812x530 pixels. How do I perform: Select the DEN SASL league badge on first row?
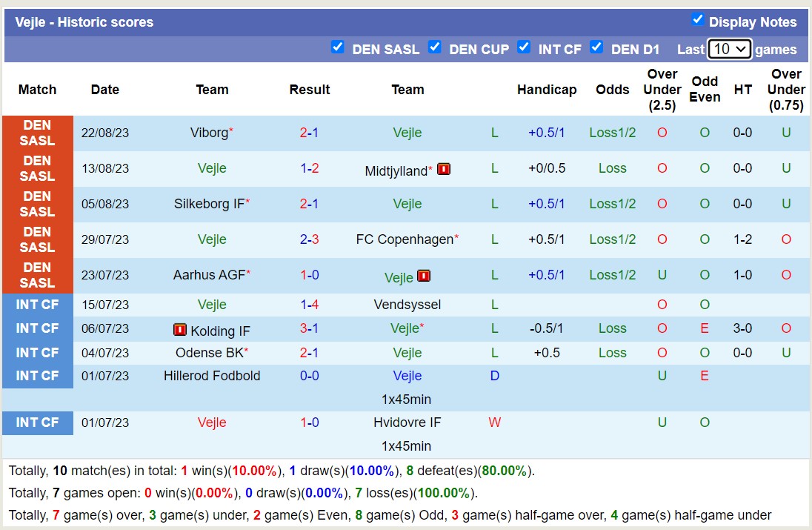click(37, 133)
